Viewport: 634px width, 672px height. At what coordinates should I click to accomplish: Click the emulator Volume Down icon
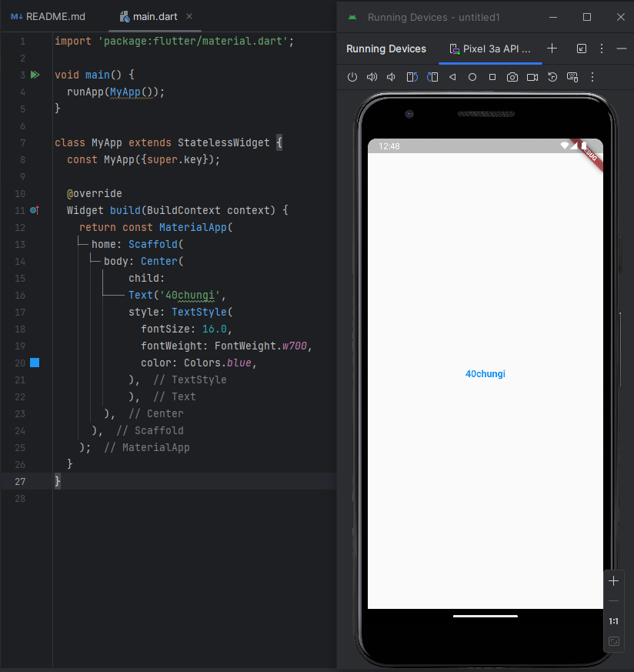click(391, 77)
